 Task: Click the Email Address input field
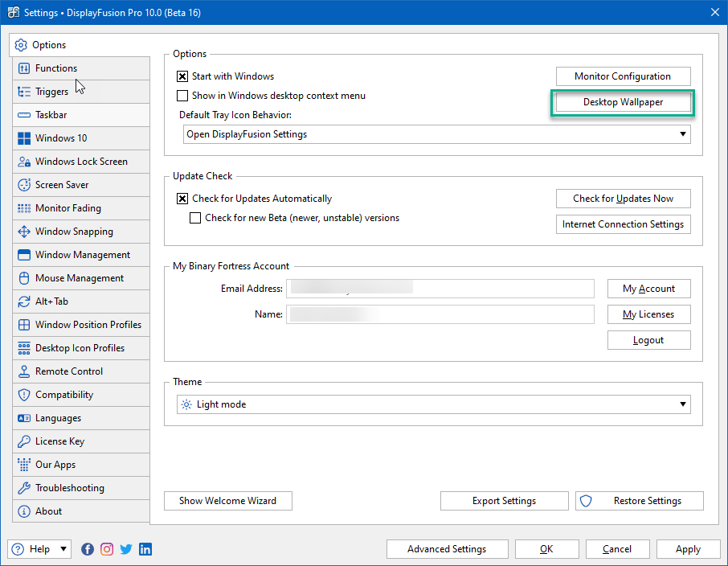point(440,289)
